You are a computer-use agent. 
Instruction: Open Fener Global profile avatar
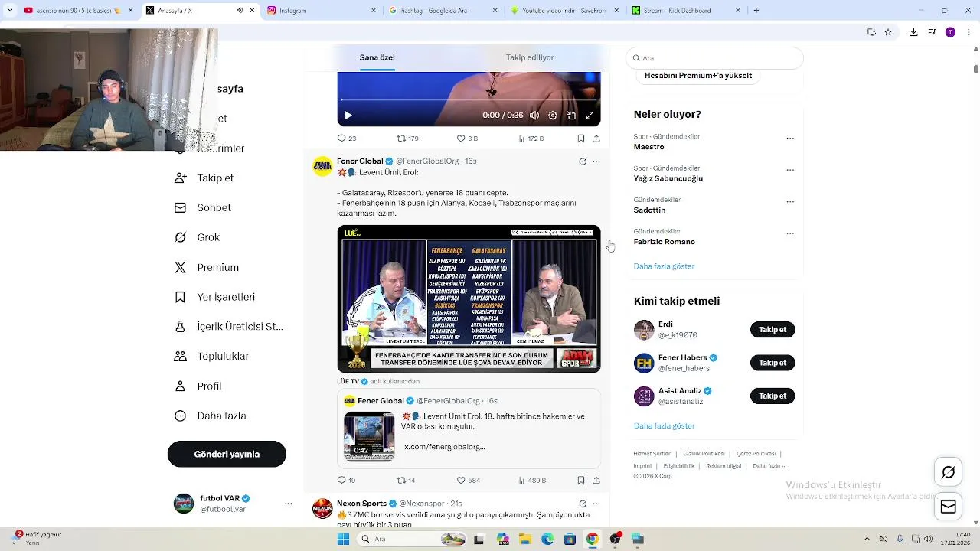(322, 166)
